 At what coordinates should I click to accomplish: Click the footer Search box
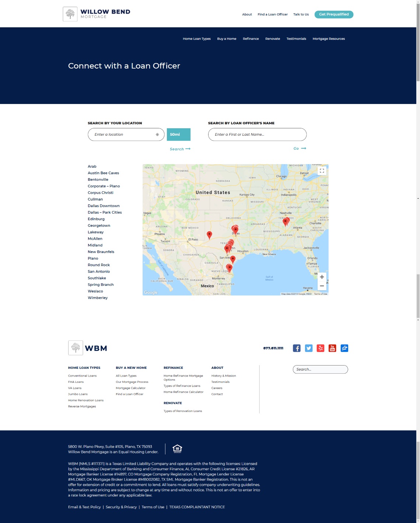tap(320, 369)
